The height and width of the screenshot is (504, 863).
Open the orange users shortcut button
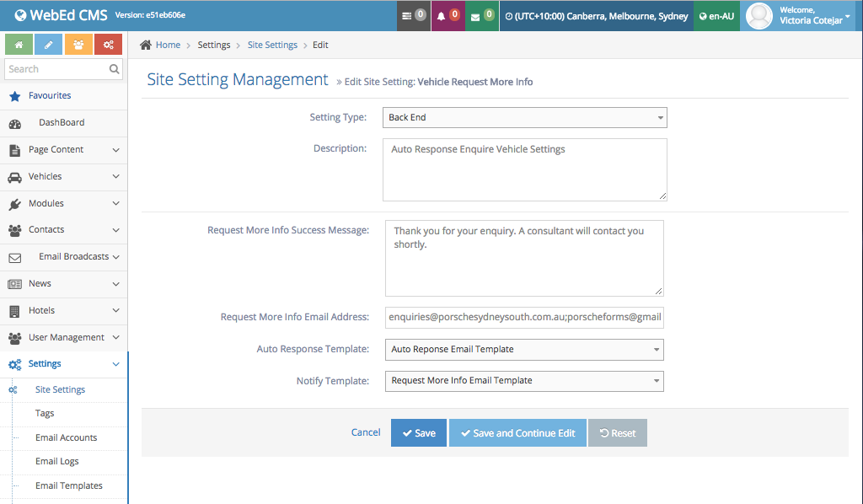pyautogui.click(x=78, y=45)
